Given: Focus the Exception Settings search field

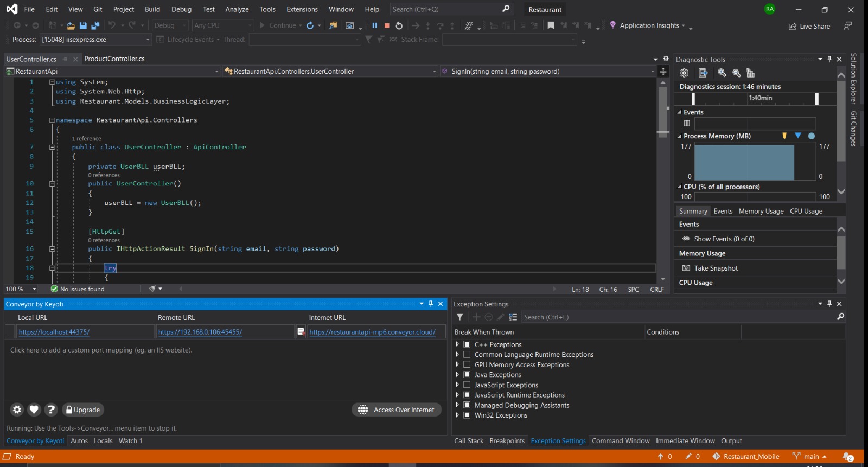Looking at the screenshot, I should point(678,317).
